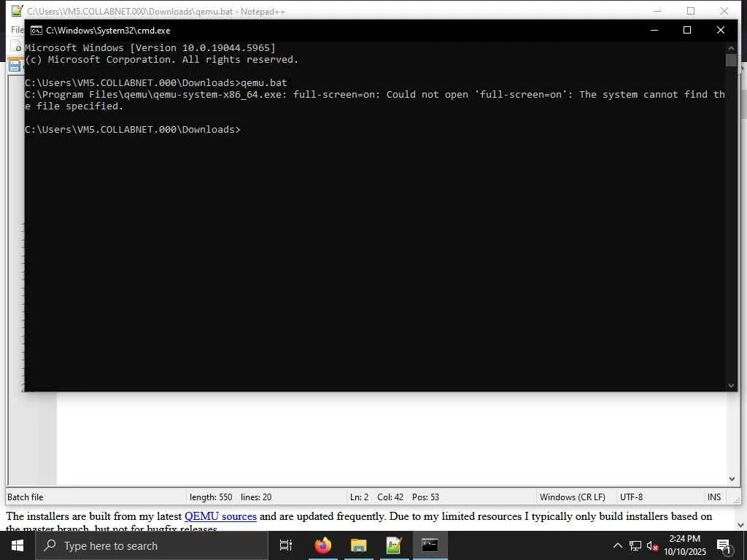Screen dimensions: 747x560
Task: Open the notification center icon
Action: point(724,545)
